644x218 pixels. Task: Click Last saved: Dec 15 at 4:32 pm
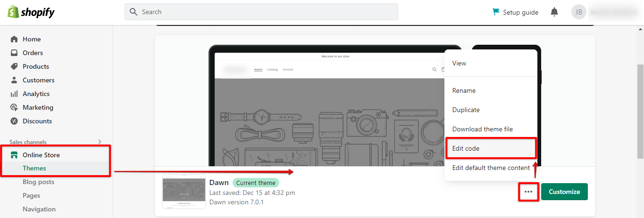252,193
